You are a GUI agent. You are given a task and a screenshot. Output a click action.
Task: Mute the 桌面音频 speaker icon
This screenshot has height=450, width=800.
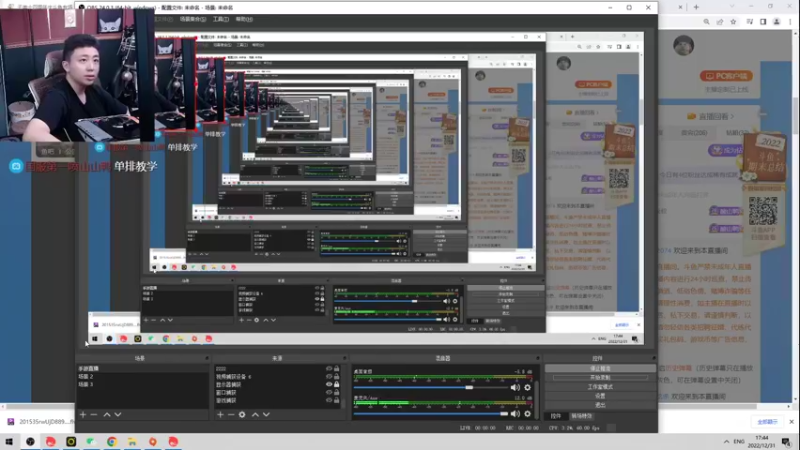pyautogui.click(x=515, y=387)
